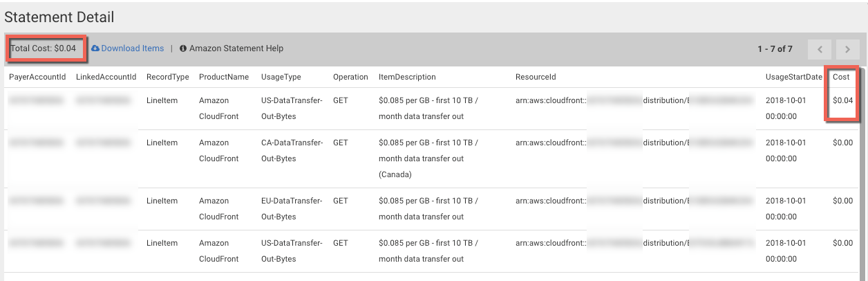Go to the next page arrow
The height and width of the screenshot is (281, 868).
pos(847,50)
